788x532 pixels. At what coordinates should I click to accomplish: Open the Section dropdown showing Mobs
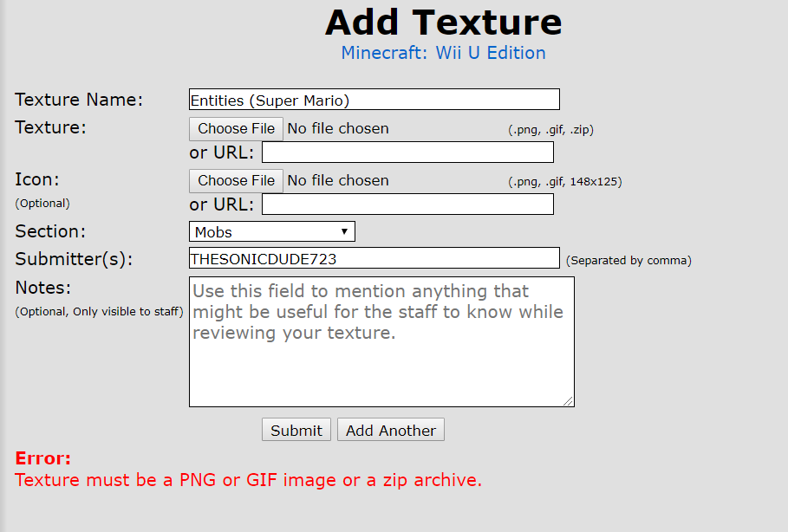272,231
